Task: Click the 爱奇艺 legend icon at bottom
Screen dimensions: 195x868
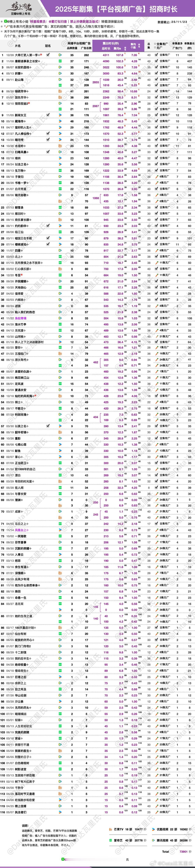Action: click(110, 840)
